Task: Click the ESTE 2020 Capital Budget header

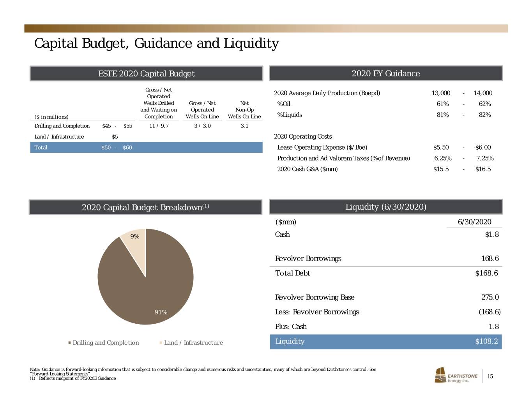Action: tap(147, 74)
